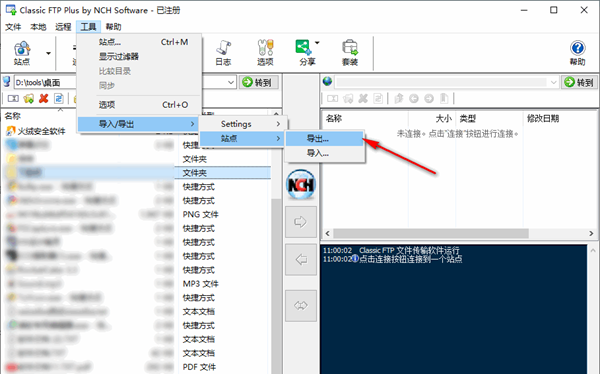
Task: Select 导入... in the submenu
Action: pyautogui.click(x=324, y=153)
